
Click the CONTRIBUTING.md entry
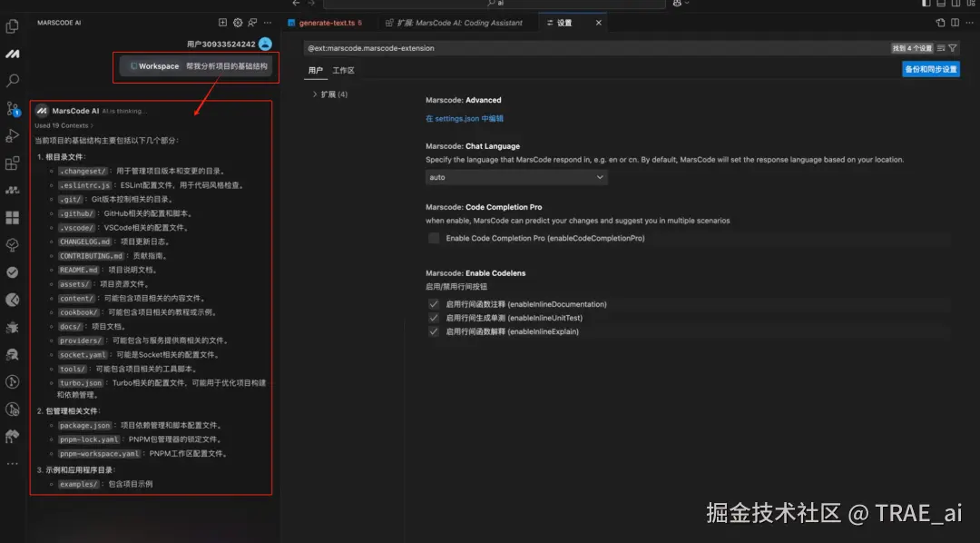tap(92, 256)
